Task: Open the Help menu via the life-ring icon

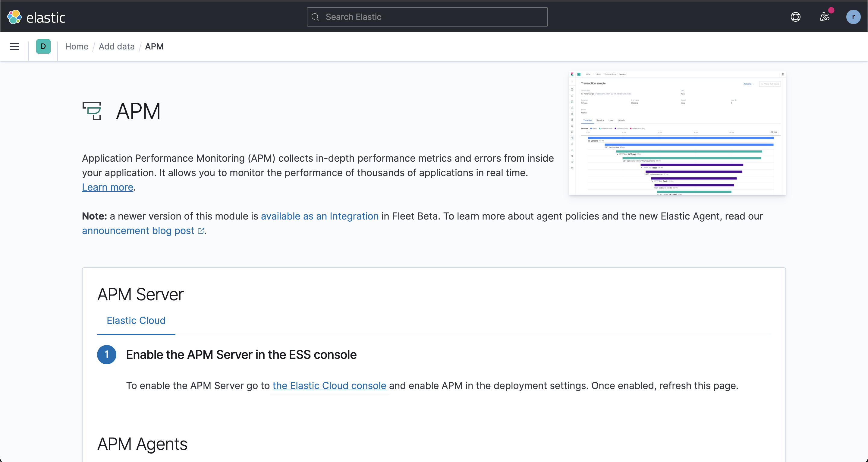Action: coord(796,17)
